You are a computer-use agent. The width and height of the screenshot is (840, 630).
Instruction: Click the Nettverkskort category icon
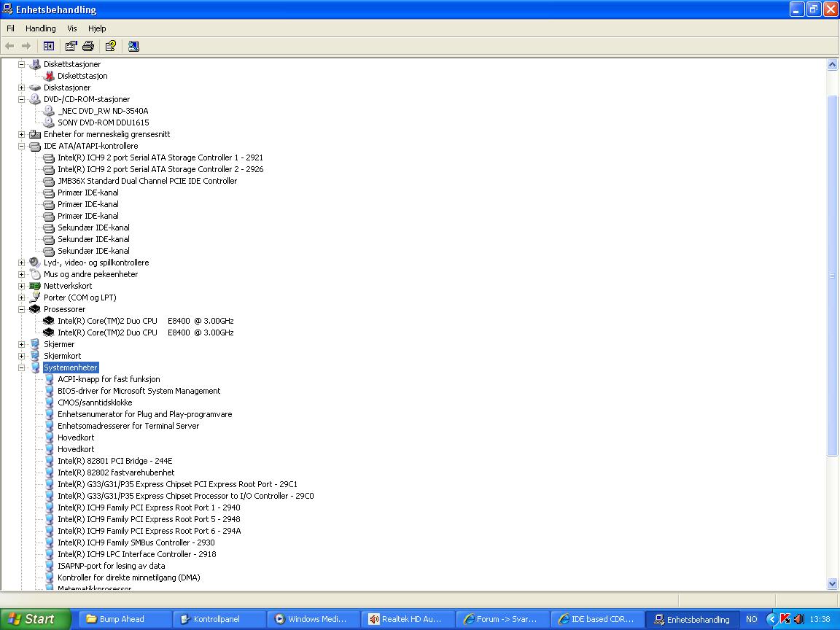point(35,286)
